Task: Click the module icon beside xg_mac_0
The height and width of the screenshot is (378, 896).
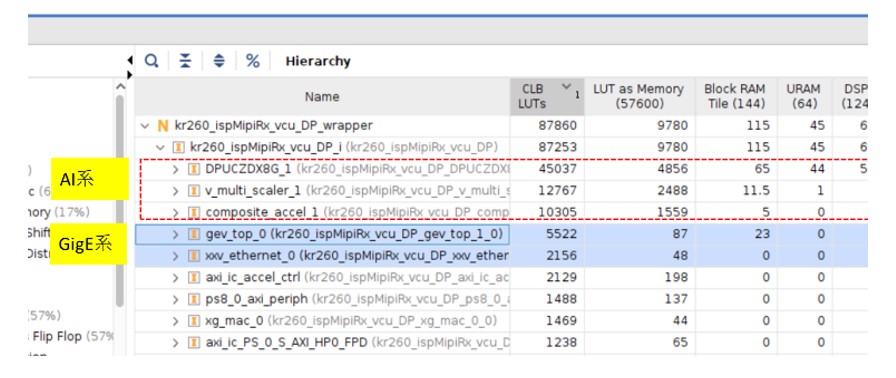Action: point(194,321)
